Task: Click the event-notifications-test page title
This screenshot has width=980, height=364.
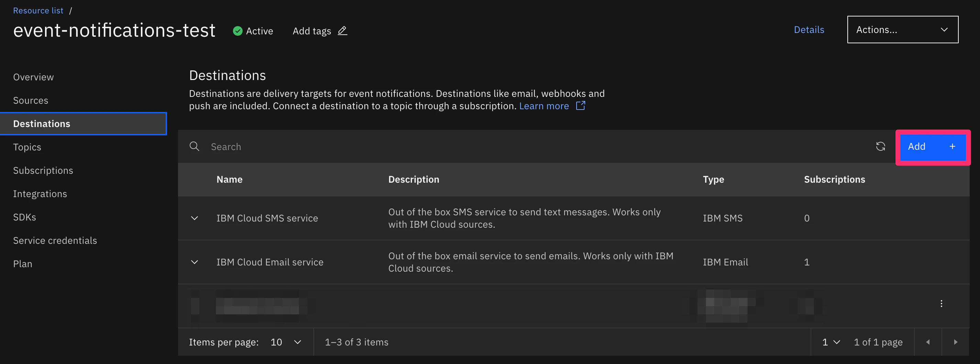Action: pos(114,30)
